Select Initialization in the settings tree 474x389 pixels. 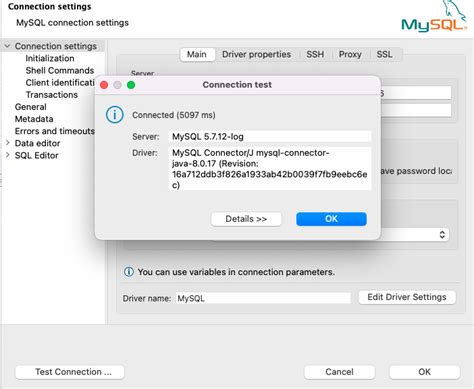click(x=50, y=58)
